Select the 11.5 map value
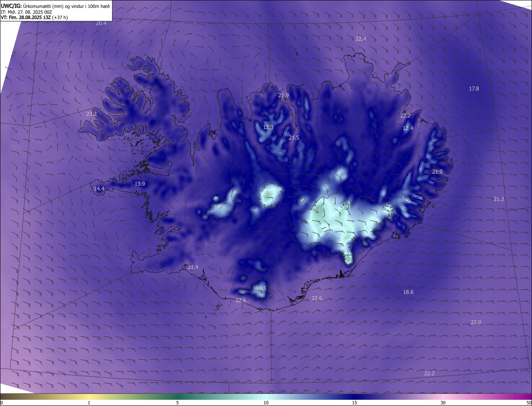Viewport: 532px width, 406px height. (261, 288)
